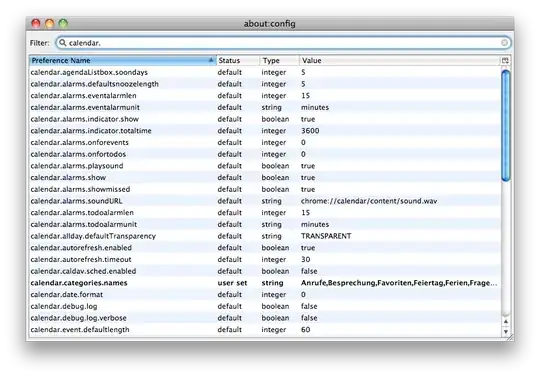Select calendar.autorefresh.timeout preference
The image size is (540, 377).
[x=265, y=260]
